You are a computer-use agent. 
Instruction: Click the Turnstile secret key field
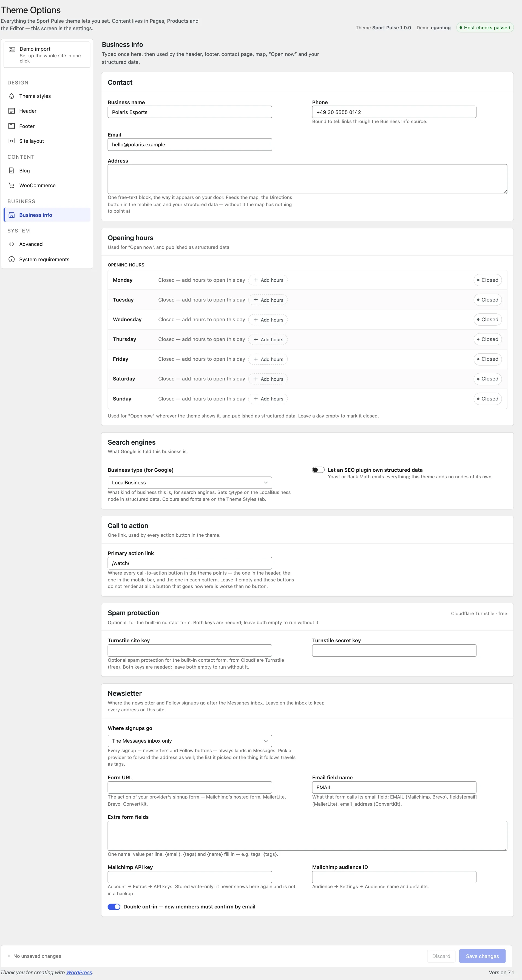pyautogui.click(x=394, y=650)
